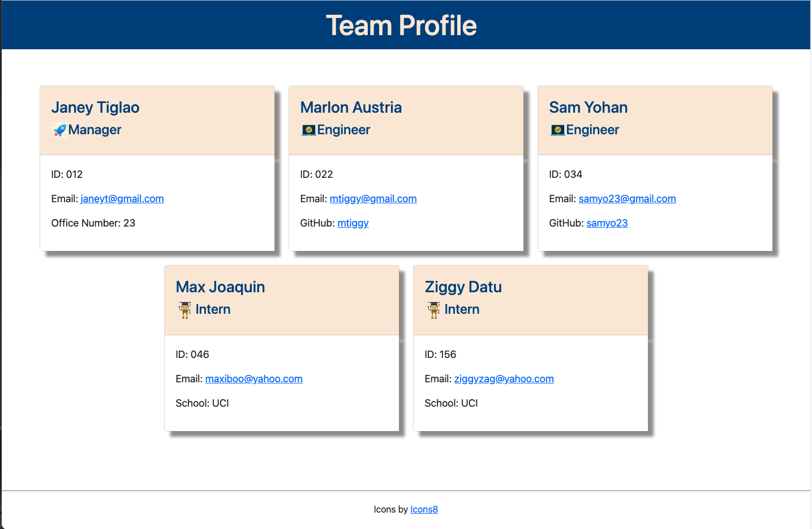812x529 pixels.
Task: Click the Office Number: 23 line
Action: pos(93,223)
